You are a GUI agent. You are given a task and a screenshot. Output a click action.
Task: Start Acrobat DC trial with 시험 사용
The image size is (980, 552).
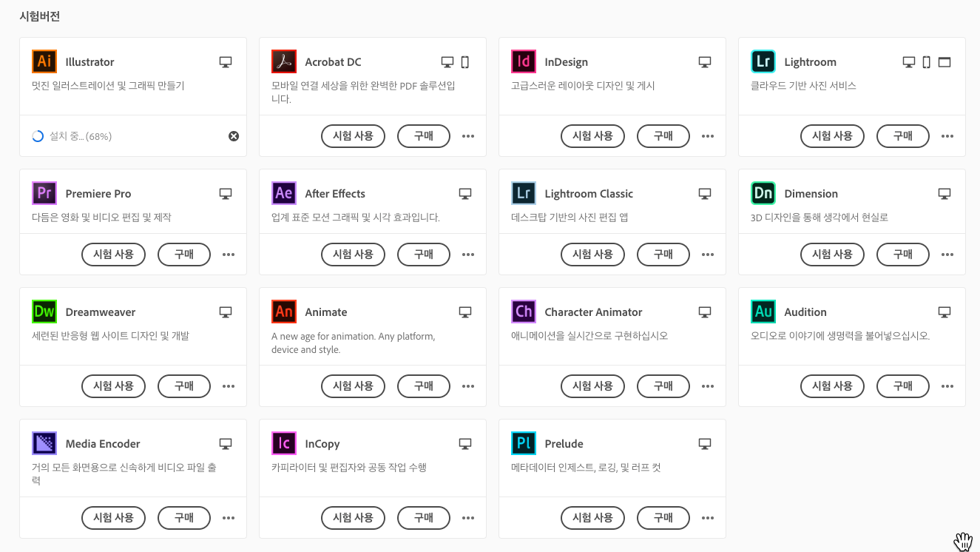tap(353, 136)
